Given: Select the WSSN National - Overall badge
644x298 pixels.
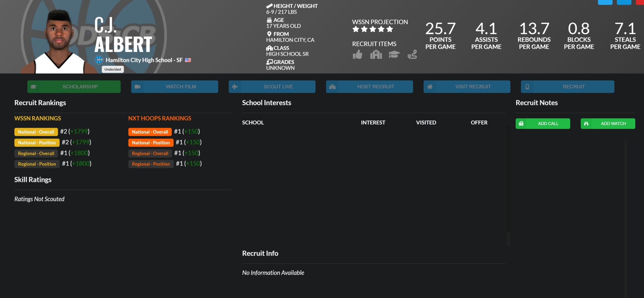Looking at the screenshot, I should pos(36,132).
